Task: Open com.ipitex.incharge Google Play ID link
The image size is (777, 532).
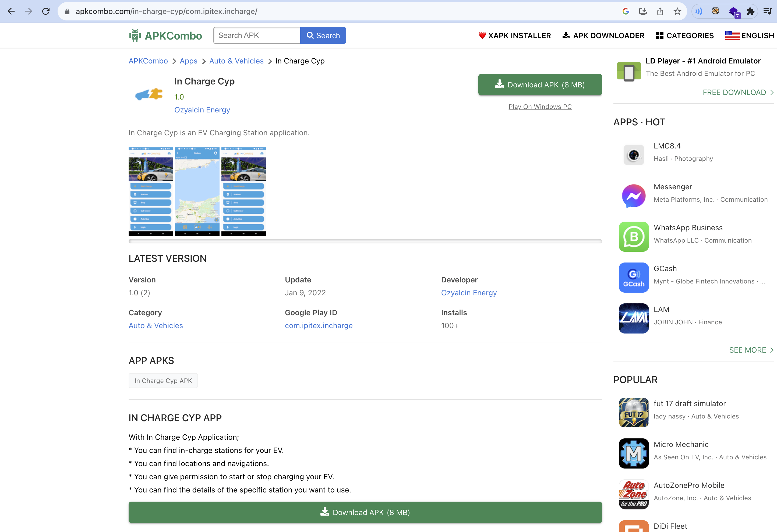Action: pos(319,325)
